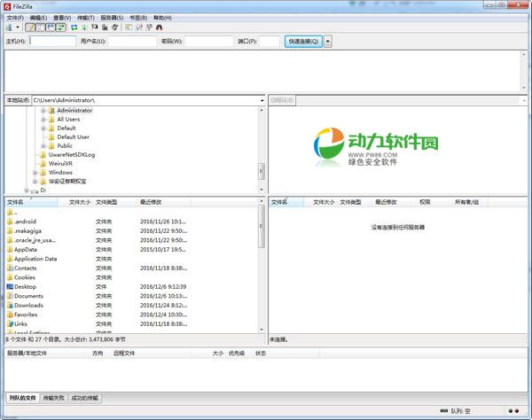Select the Cookies row in local list
Viewport: 532px width, 420px height.
pyautogui.click(x=131, y=277)
